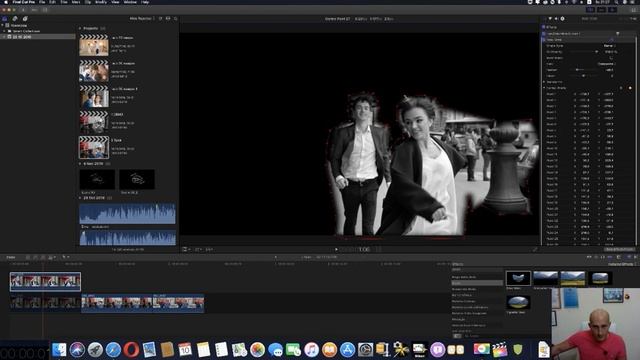The image size is (640, 360).
Task: Open the View menu
Action: click(x=116, y=2)
